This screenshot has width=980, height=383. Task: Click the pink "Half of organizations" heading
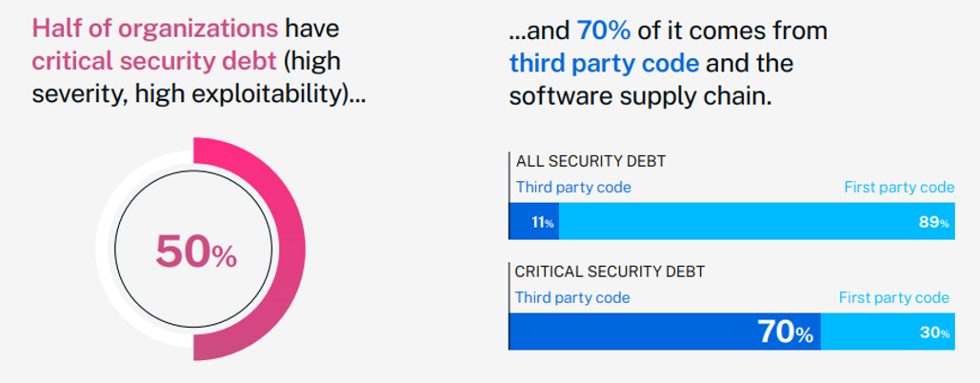coord(155,29)
